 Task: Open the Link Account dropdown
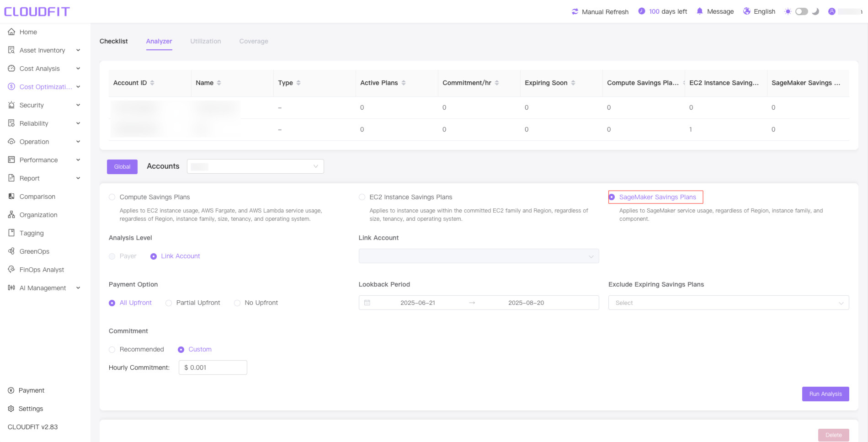[x=479, y=256]
